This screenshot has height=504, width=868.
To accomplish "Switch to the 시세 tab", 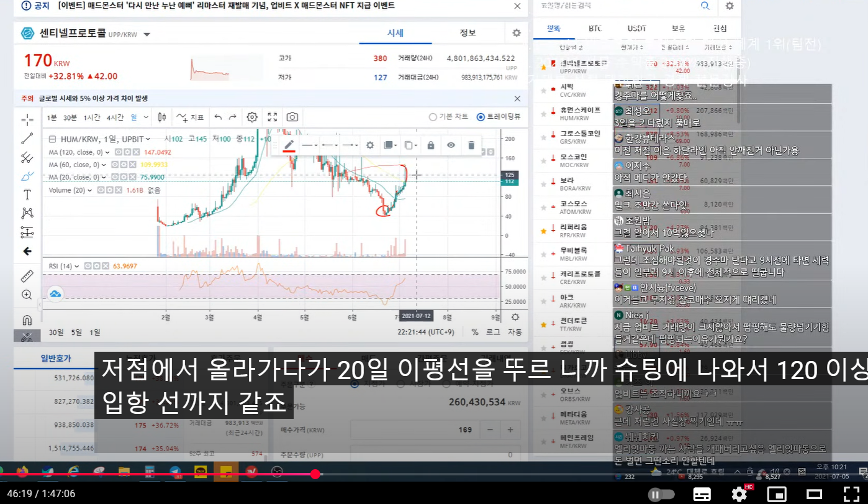I will [x=396, y=33].
